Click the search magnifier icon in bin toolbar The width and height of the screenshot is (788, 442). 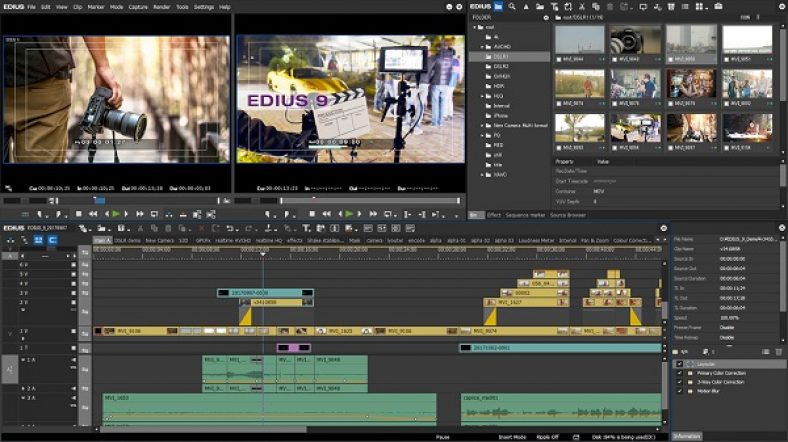click(x=513, y=7)
